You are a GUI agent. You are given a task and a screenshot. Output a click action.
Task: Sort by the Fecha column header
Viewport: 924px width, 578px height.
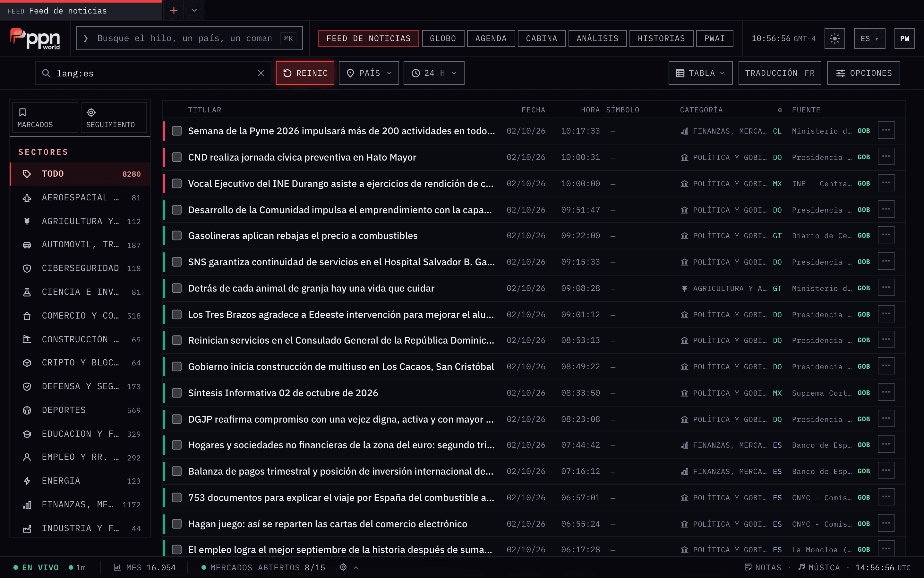533,110
